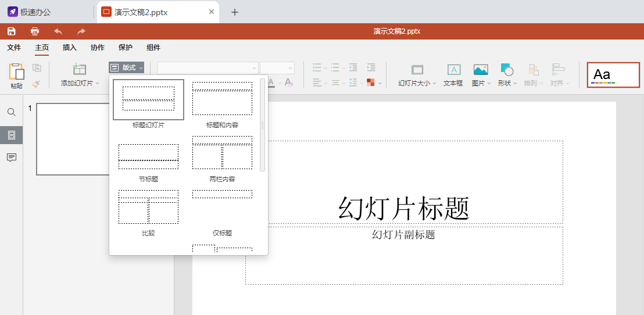644x315 pixels.
Task: Click the 图片 picture icon
Action: click(x=481, y=70)
